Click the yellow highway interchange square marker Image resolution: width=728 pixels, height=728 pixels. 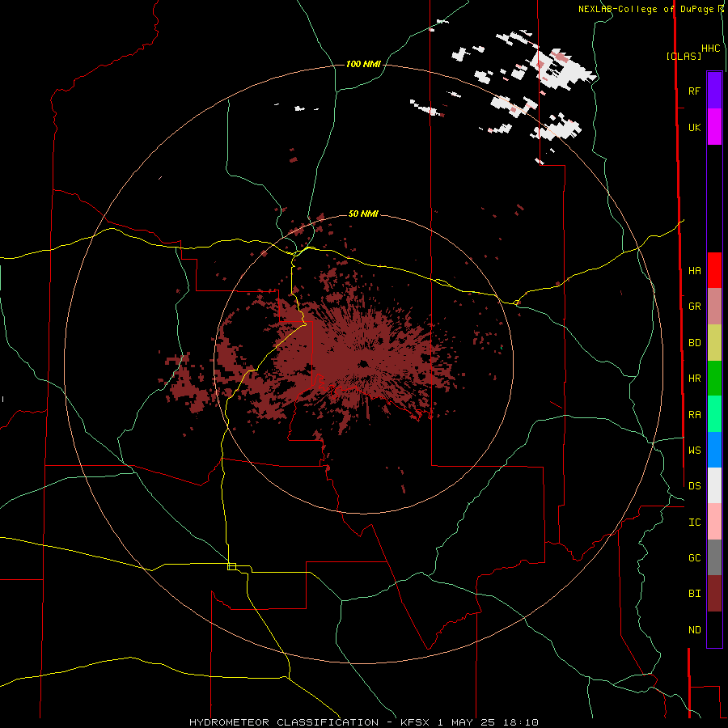(231, 566)
